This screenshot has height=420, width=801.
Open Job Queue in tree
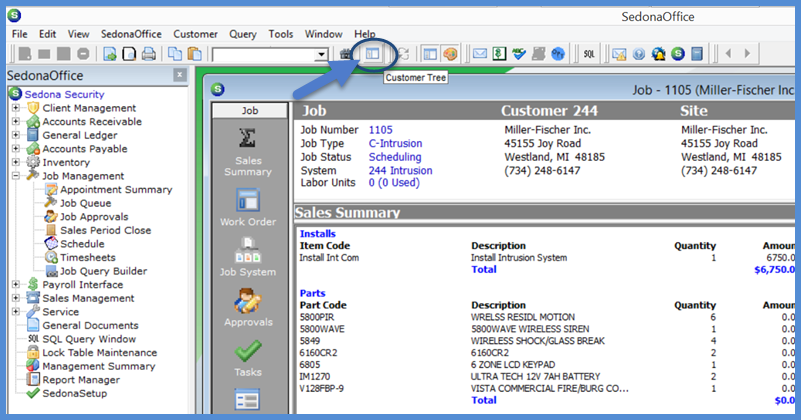(85, 203)
